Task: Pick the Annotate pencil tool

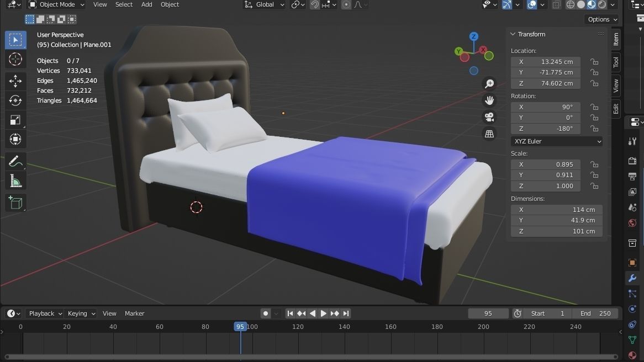Action: point(15,161)
